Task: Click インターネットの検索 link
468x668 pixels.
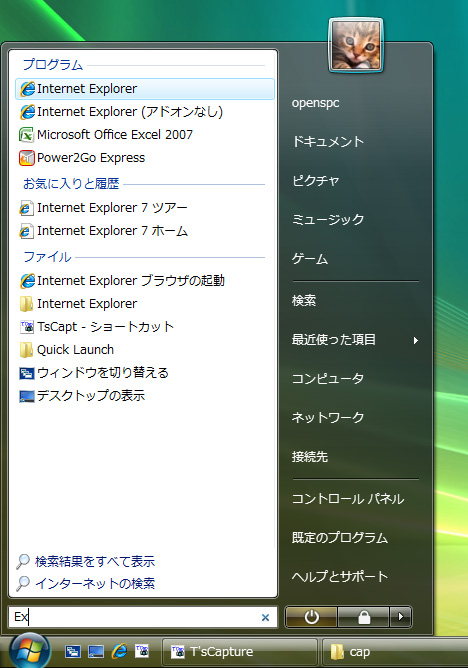Action: click(x=95, y=583)
